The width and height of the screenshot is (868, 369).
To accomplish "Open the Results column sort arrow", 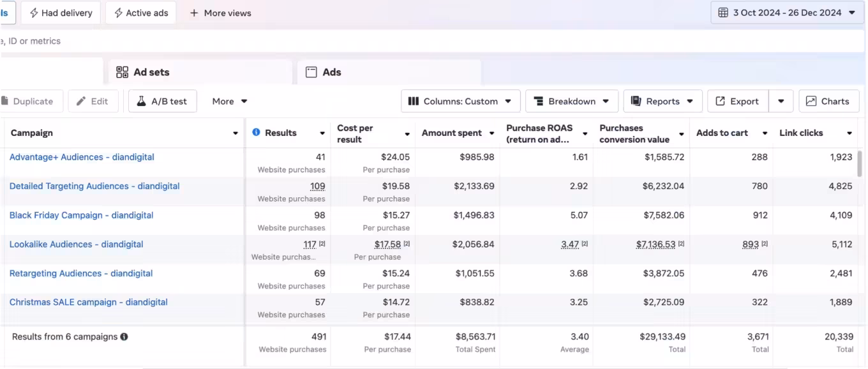I will pos(322,133).
